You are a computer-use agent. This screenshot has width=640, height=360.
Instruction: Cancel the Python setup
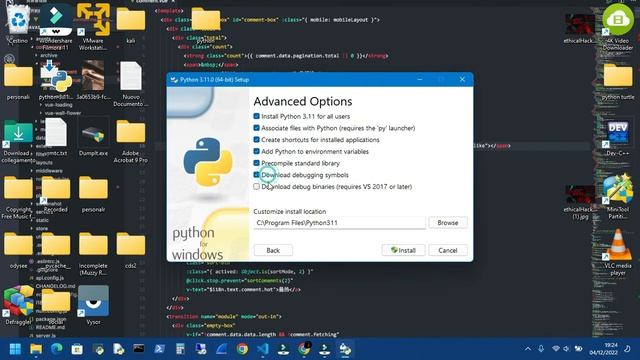[448, 250]
